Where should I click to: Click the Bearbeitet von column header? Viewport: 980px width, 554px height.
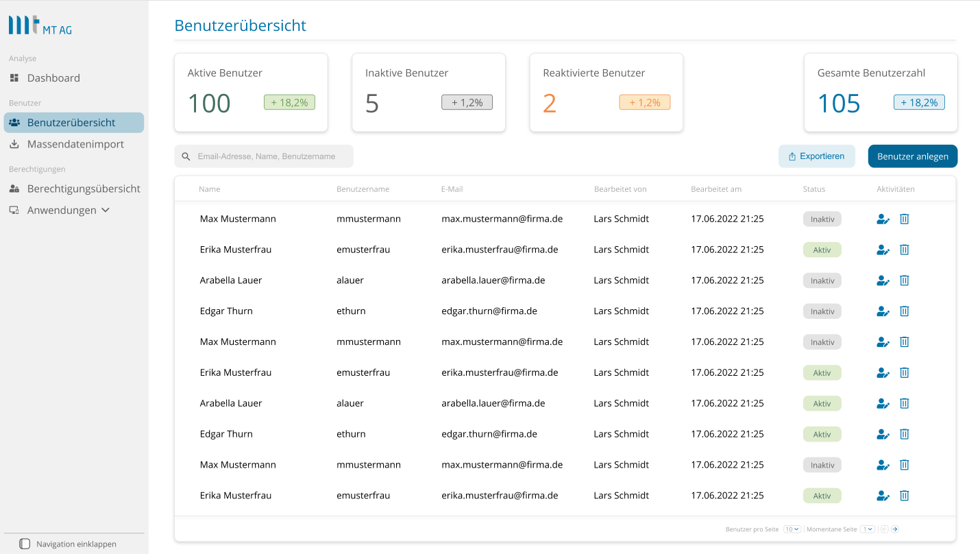620,189
